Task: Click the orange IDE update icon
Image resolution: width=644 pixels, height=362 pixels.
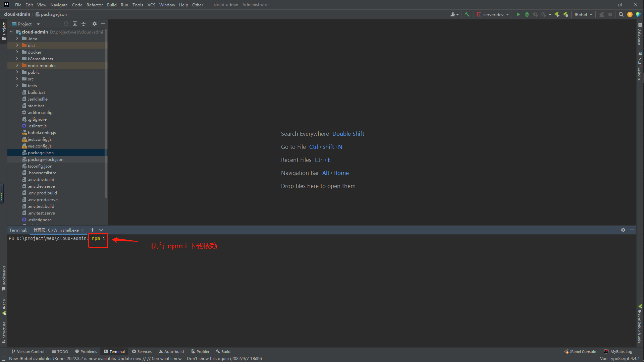Action: (630, 14)
